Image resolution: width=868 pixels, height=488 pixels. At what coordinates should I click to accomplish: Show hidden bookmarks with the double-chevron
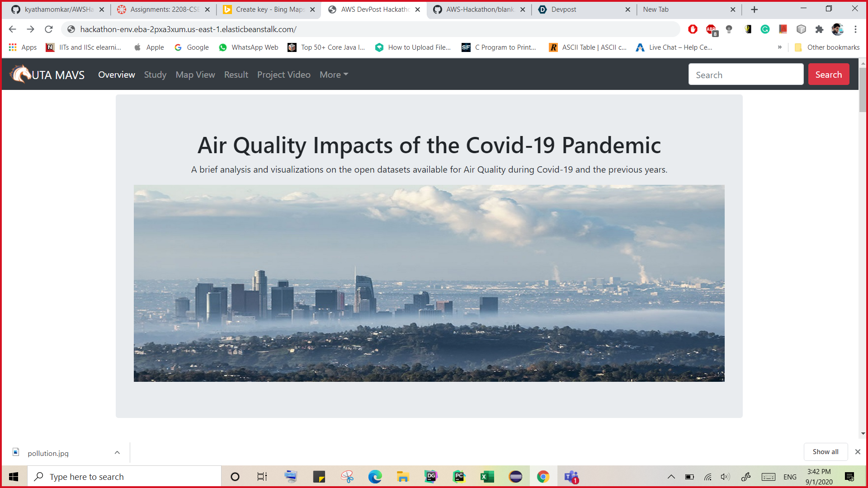(780, 47)
